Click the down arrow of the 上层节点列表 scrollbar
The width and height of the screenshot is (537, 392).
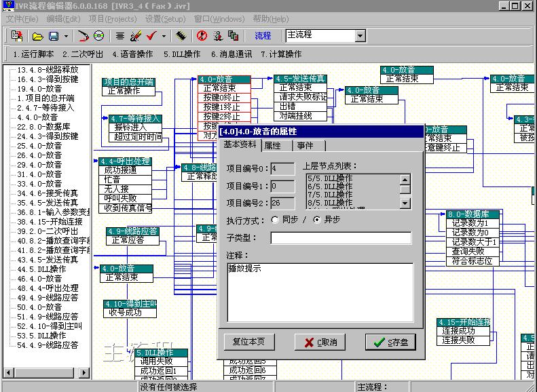click(x=405, y=203)
